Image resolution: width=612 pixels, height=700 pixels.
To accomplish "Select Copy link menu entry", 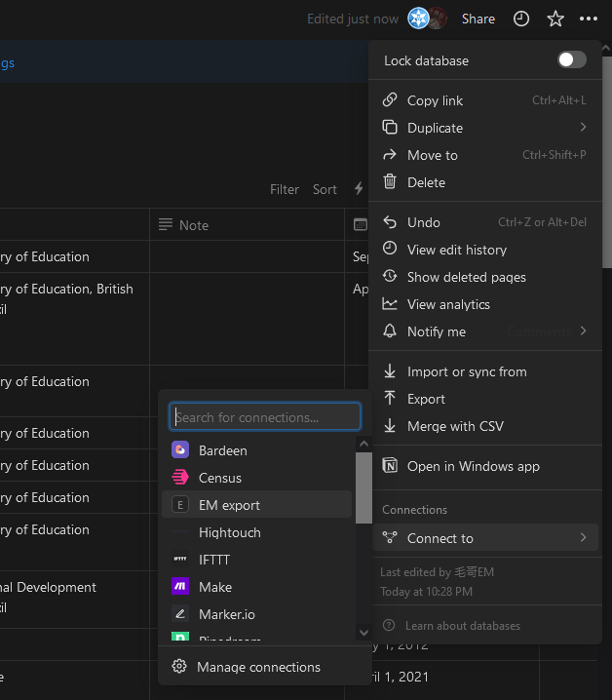I will (x=485, y=100).
